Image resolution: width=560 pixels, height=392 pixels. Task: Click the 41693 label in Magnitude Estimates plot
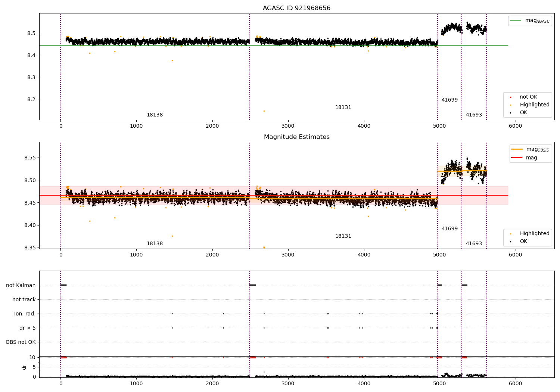click(x=474, y=244)
